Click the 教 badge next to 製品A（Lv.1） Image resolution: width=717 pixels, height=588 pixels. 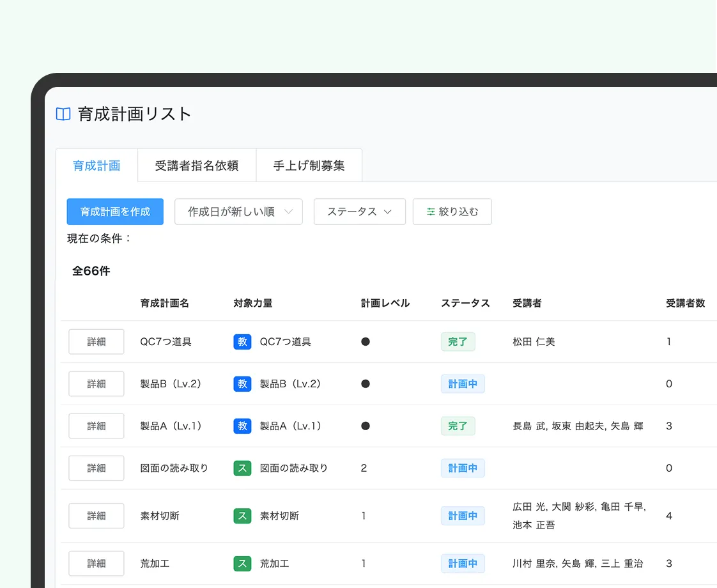click(x=242, y=426)
